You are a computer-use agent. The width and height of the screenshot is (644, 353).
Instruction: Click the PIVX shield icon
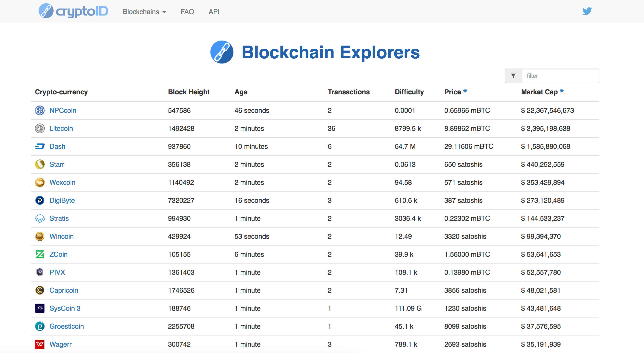coord(40,272)
